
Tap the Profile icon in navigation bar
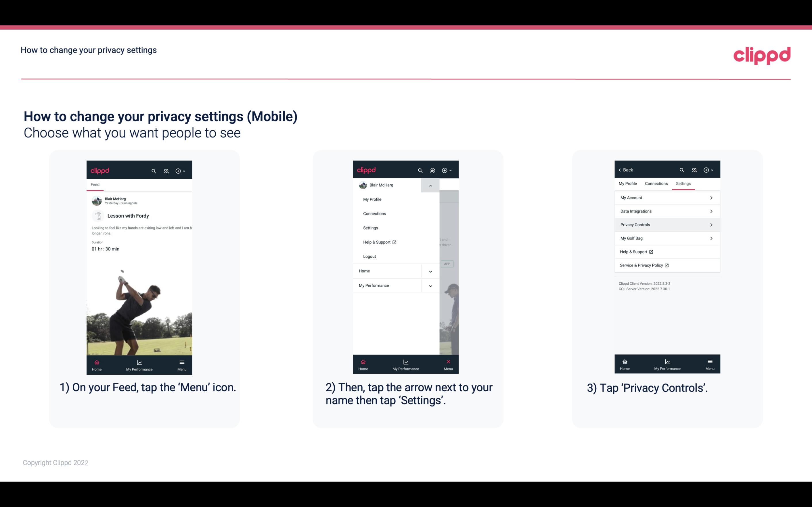tap(165, 170)
